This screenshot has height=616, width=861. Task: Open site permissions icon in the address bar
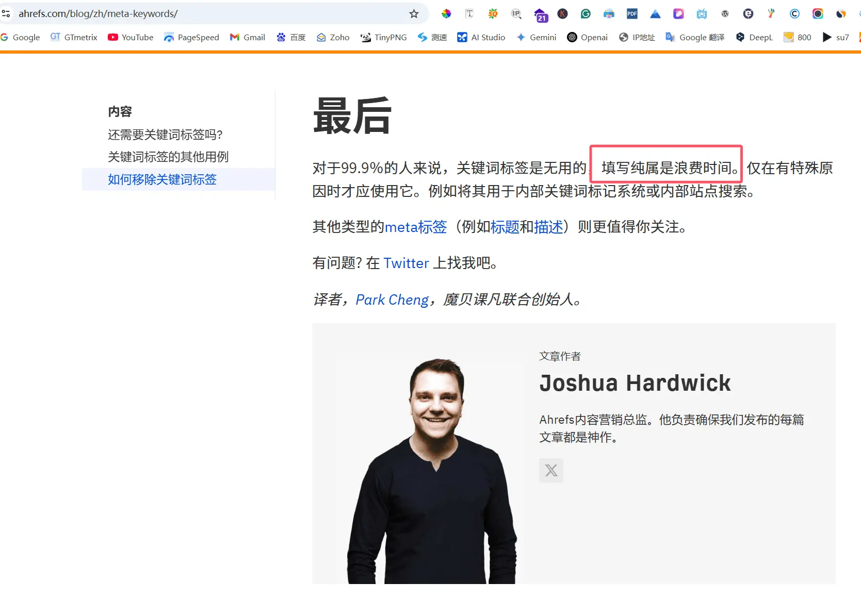[6, 13]
